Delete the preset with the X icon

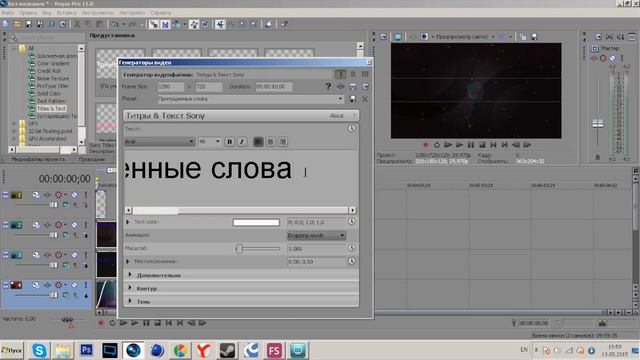[365, 99]
